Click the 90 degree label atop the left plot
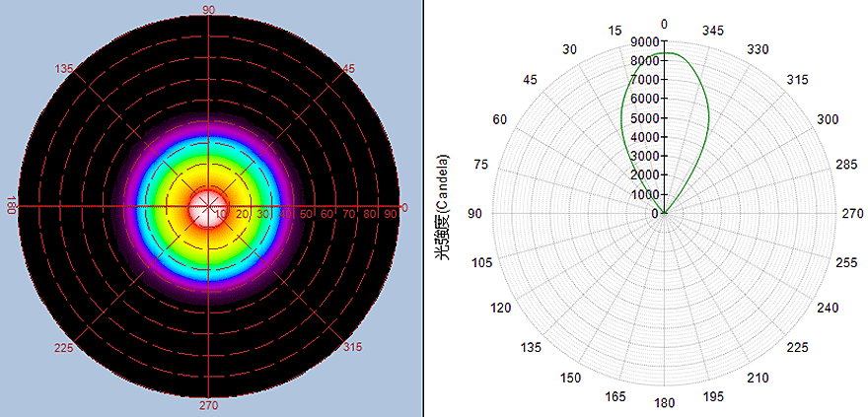Image resolution: width=868 pixels, height=417 pixels. 208,9
